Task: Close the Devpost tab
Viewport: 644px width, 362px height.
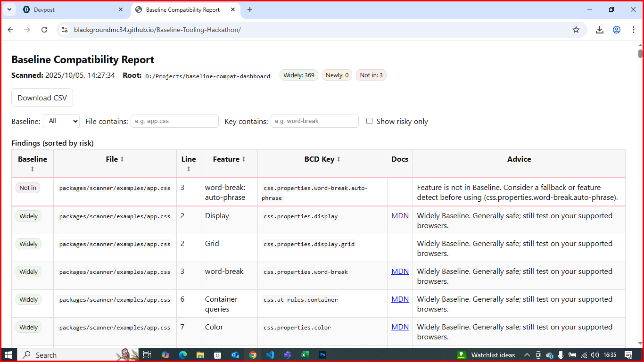Action: point(121,9)
